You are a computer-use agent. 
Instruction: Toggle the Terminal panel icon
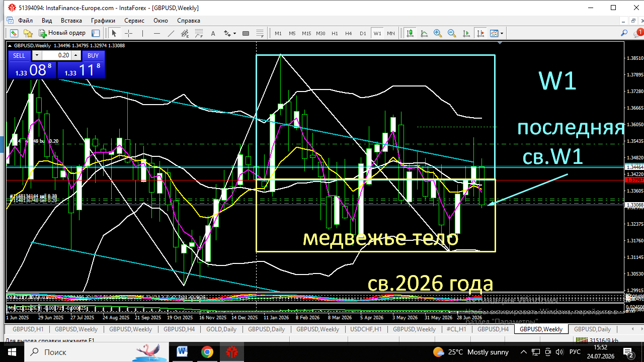96,33
